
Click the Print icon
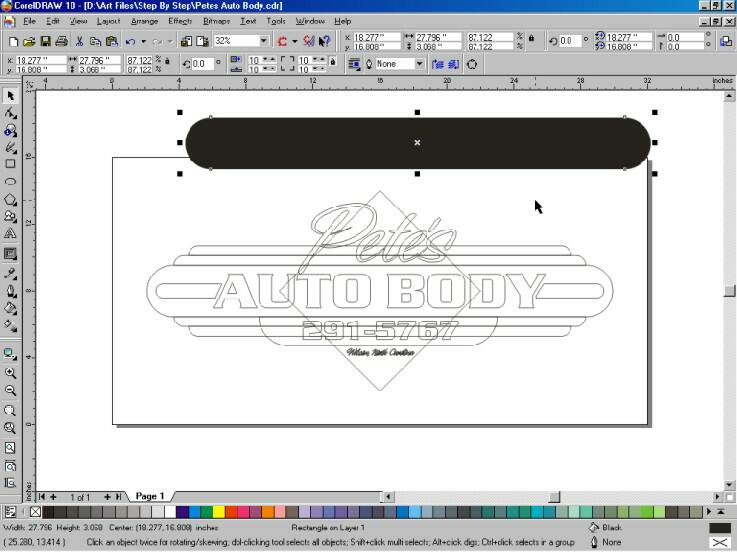click(62, 41)
